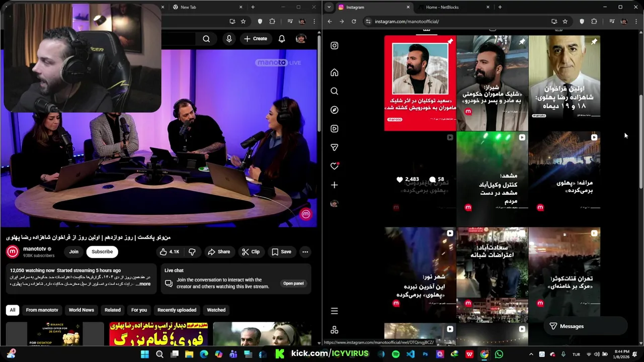Share the YouTube live video
Image resolution: width=644 pixels, height=362 pixels.
[x=219, y=252]
